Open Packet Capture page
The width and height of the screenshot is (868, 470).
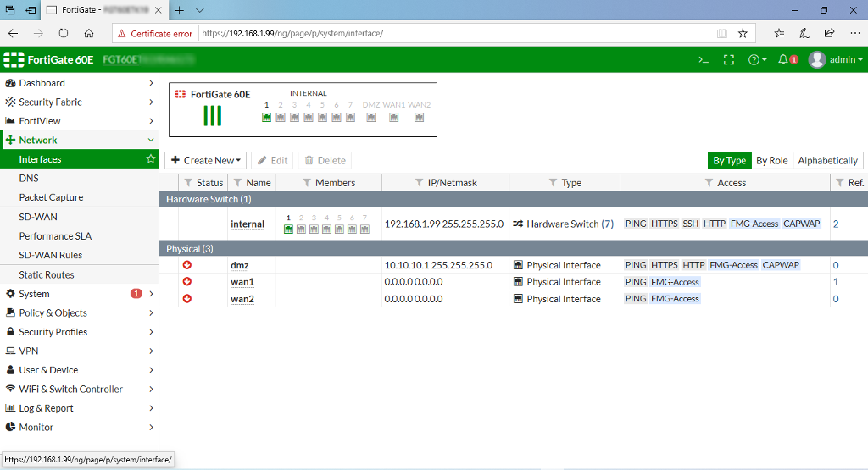click(51, 197)
